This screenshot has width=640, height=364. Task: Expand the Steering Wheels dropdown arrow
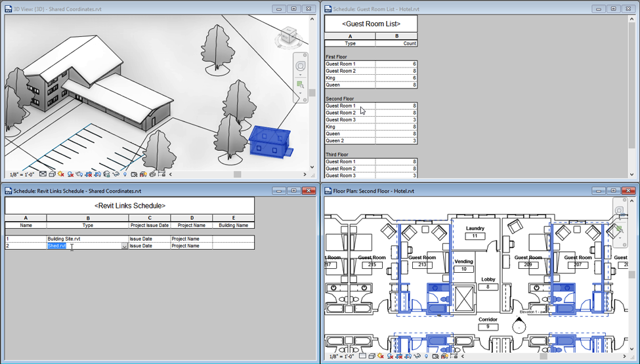301,74
